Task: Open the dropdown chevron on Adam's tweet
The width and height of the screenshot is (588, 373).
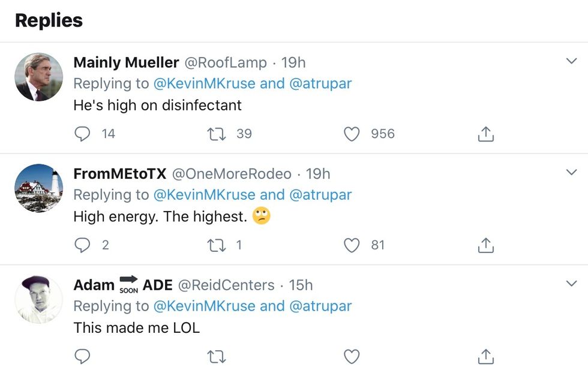Action: (x=571, y=283)
